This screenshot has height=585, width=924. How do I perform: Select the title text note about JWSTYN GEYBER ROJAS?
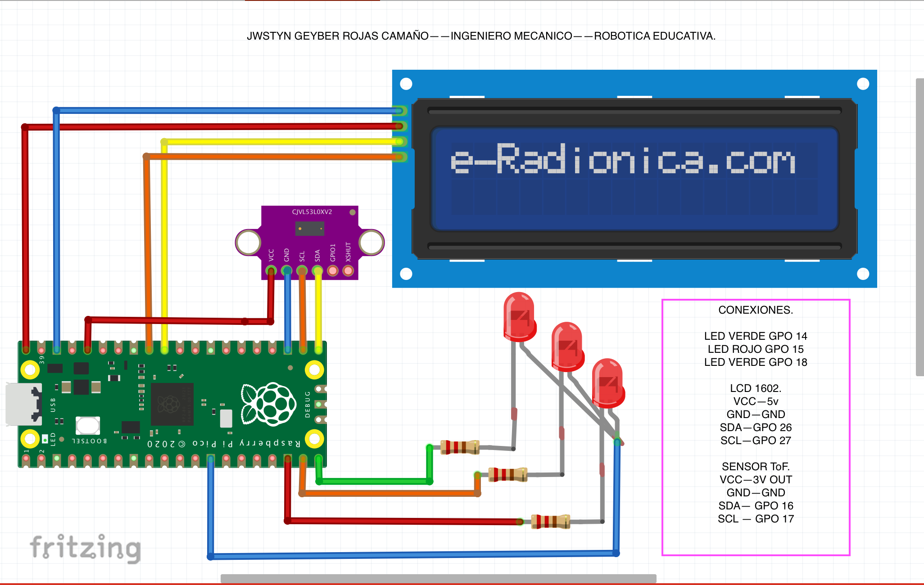481,36
